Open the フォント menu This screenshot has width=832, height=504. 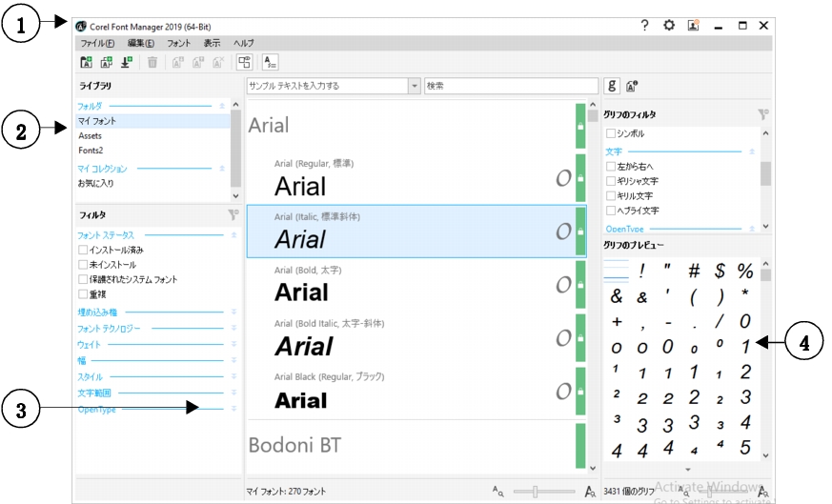click(178, 44)
